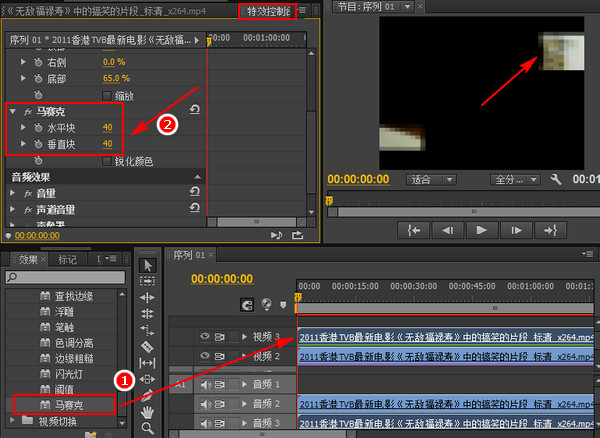The height and width of the screenshot is (438, 600).
Task: Expand the 垂直块 property
Action: point(23,143)
